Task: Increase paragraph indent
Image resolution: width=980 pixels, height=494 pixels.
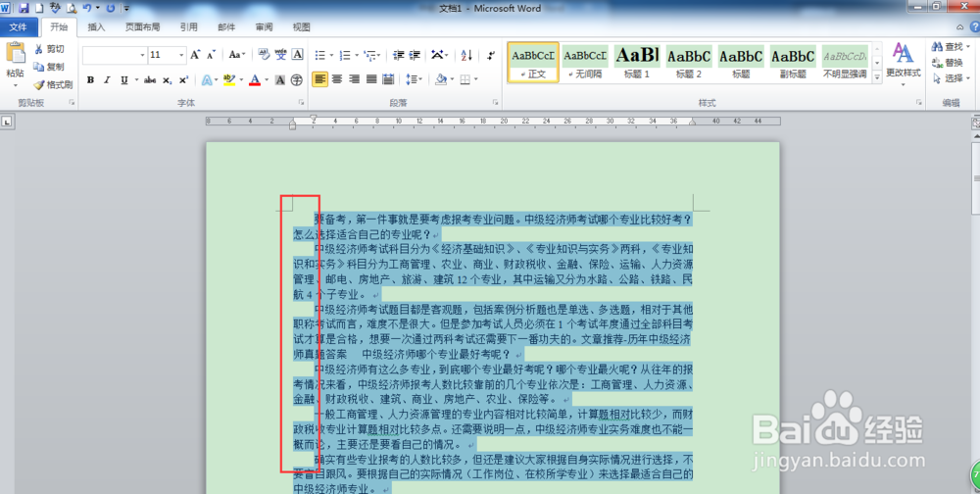Action: point(415,55)
